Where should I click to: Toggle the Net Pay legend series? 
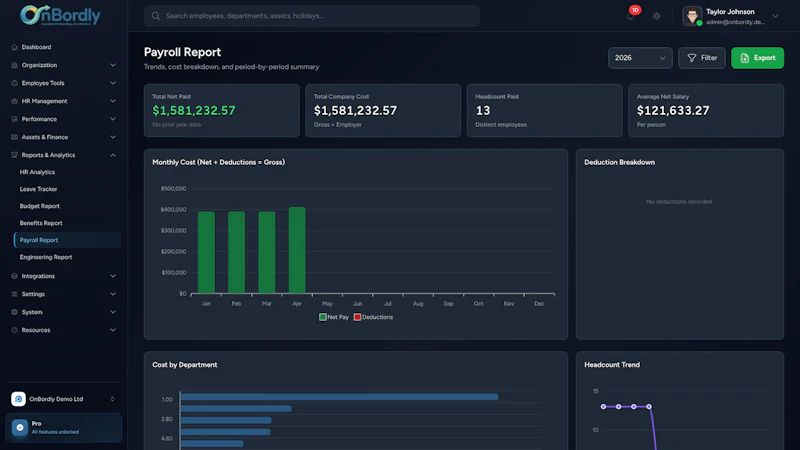coord(334,317)
